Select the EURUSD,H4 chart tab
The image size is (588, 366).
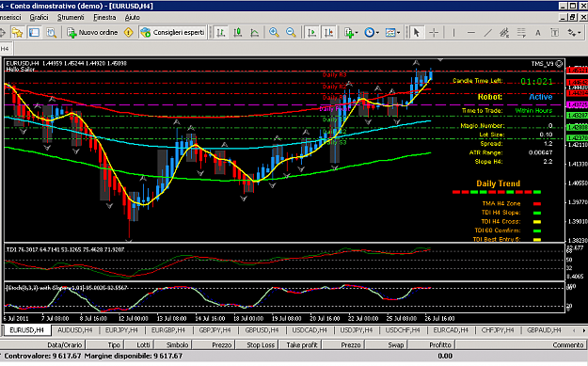tap(26, 330)
